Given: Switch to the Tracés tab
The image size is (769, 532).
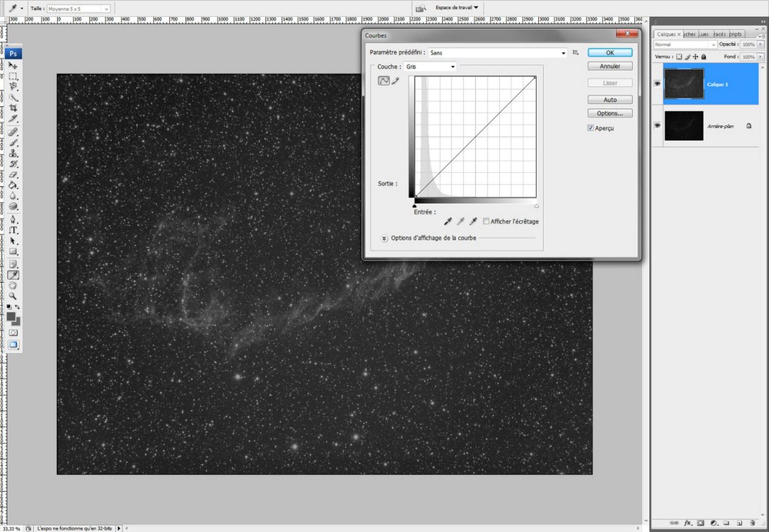Looking at the screenshot, I should coord(720,35).
